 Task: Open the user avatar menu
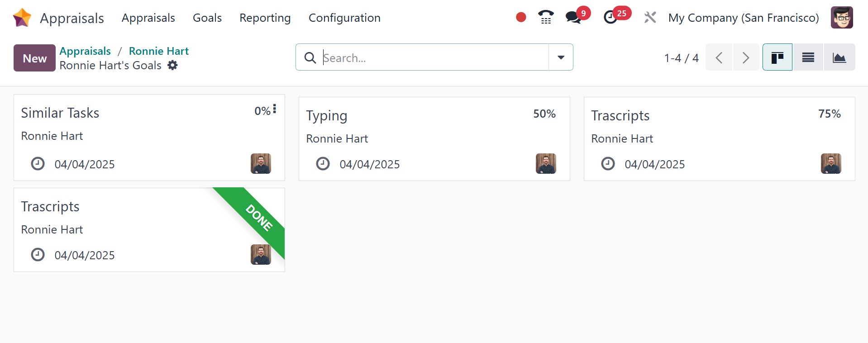(841, 18)
